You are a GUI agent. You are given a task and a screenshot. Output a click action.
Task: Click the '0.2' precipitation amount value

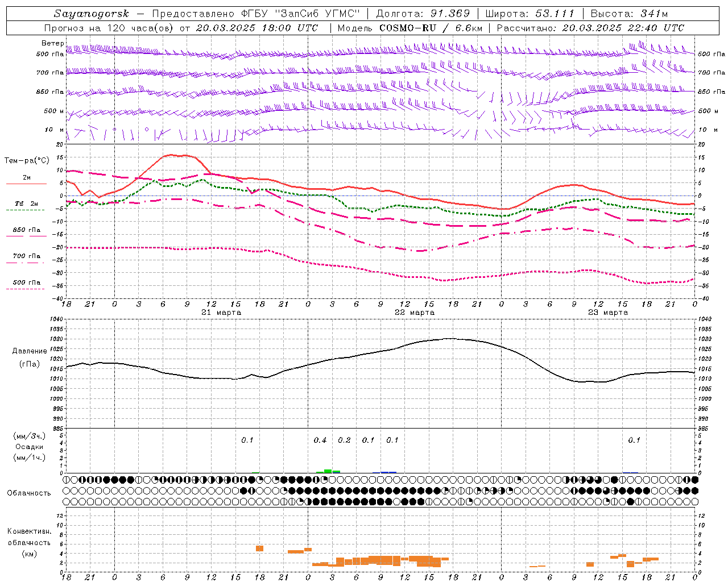344,440
